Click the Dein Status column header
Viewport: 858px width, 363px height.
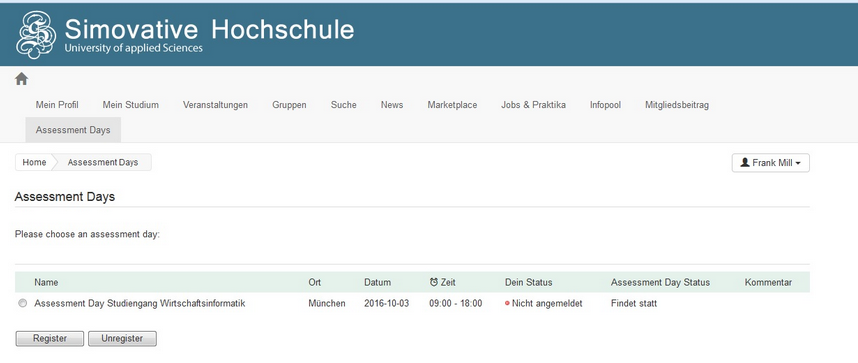(x=529, y=283)
